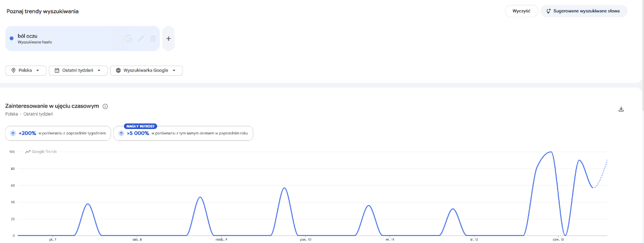Select the +200% weekly comparison chip
The height and width of the screenshot is (243, 644).
(58, 133)
